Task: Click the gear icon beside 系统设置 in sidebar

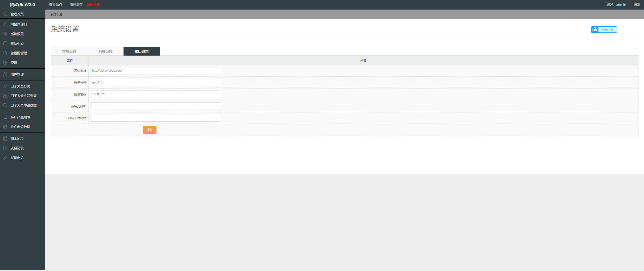Action: [5, 34]
